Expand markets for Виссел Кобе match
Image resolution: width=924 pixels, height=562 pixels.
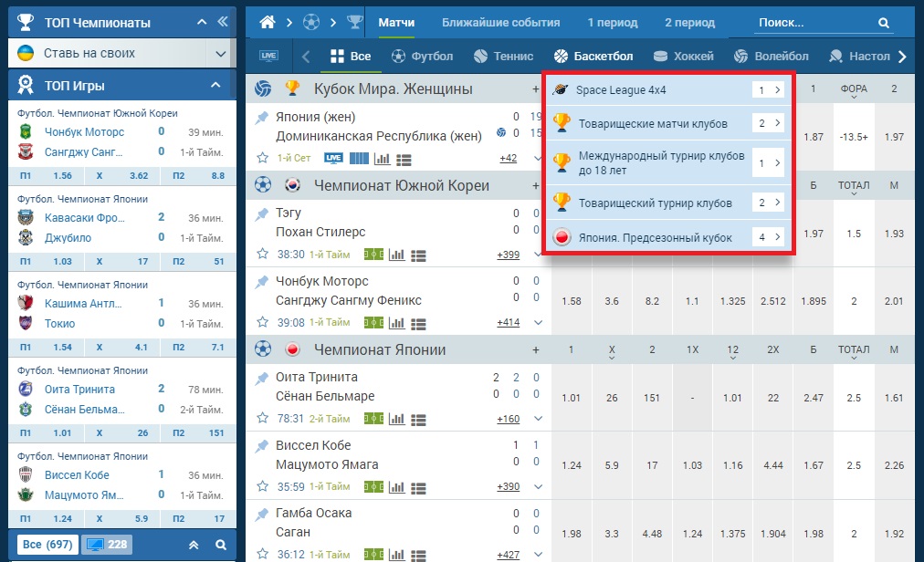pyautogui.click(x=538, y=486)
